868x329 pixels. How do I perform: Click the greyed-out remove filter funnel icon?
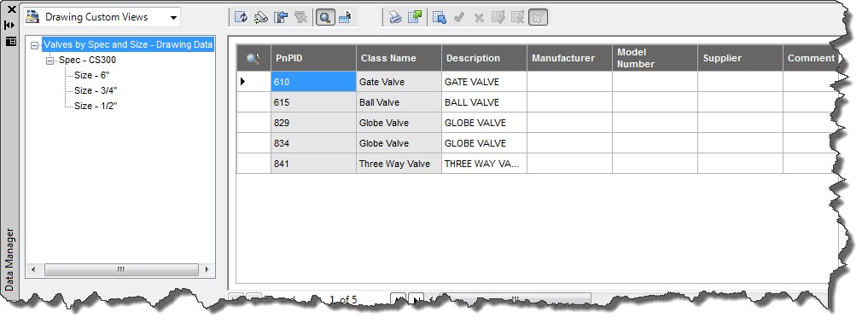pos(300,18)
